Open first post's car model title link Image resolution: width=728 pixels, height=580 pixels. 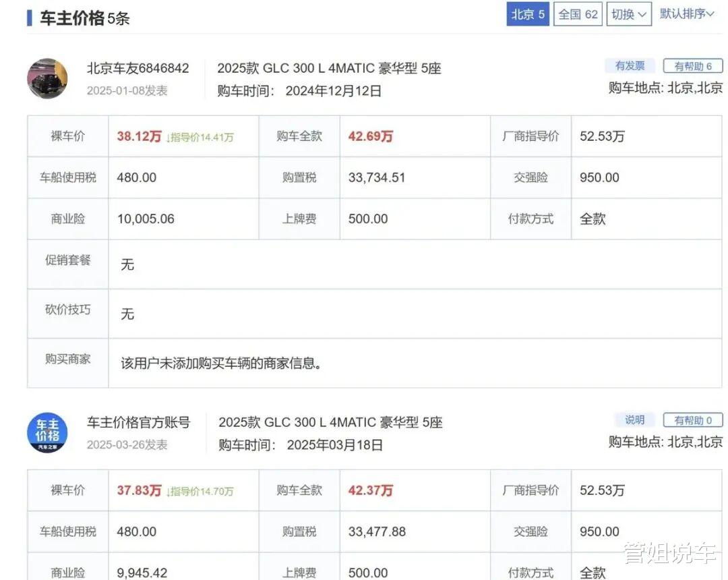tap(329, 68)
